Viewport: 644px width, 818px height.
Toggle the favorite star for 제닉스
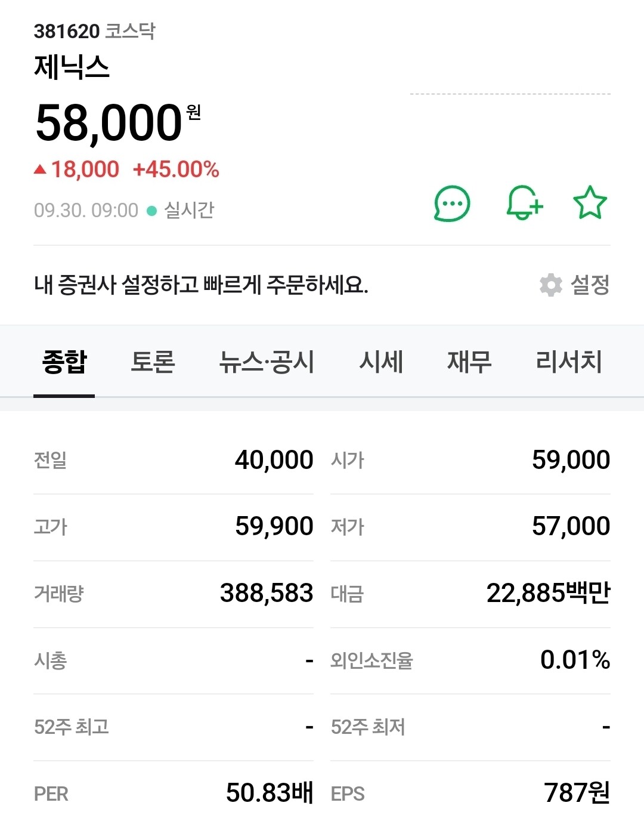[590, 203]
